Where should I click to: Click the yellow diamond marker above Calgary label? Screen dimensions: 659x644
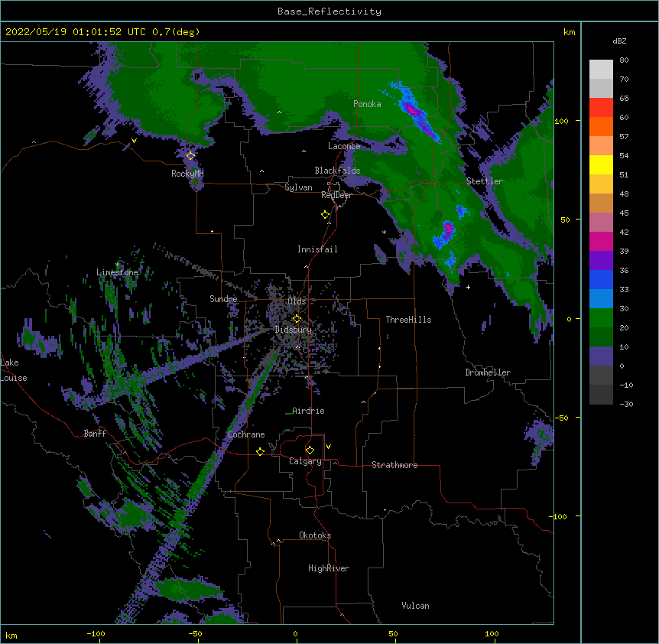point(310,450)
